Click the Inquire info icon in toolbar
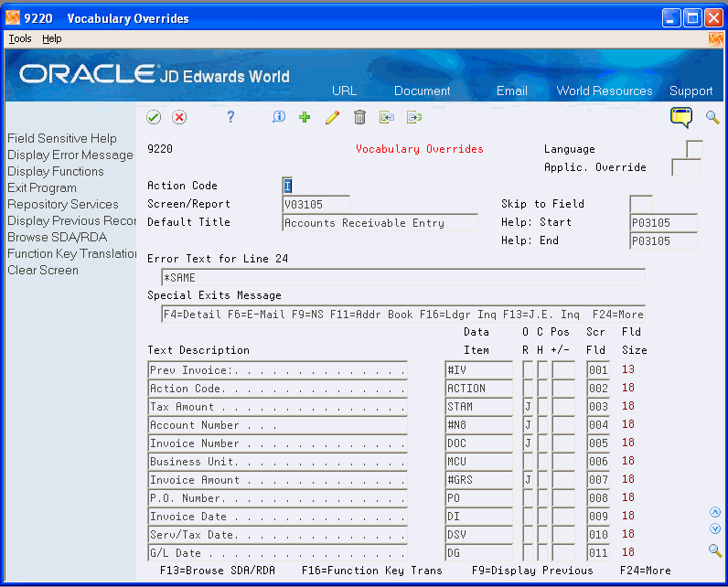This screenshot has width=728, height=587. pyautogui.click(x=279, y=117)
